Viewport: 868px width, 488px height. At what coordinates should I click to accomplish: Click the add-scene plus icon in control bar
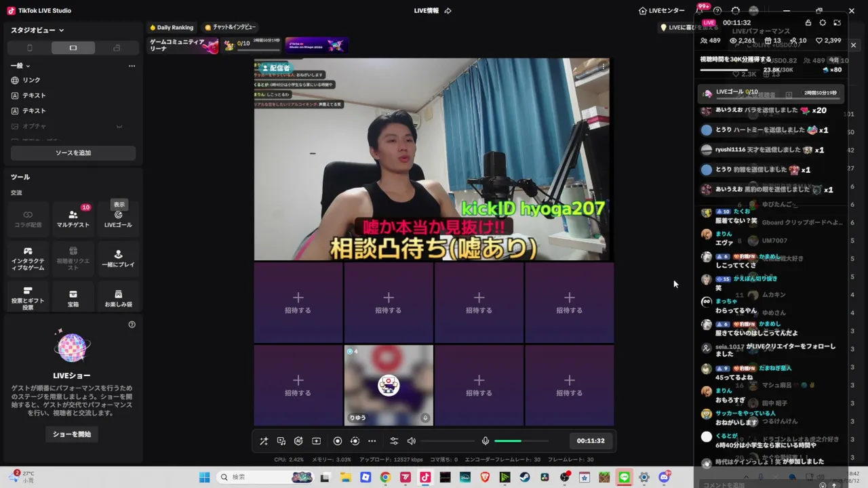(316, 441)
